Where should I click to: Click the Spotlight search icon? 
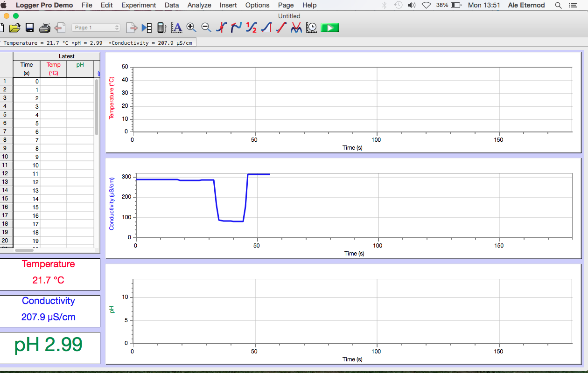coord(558,5)
